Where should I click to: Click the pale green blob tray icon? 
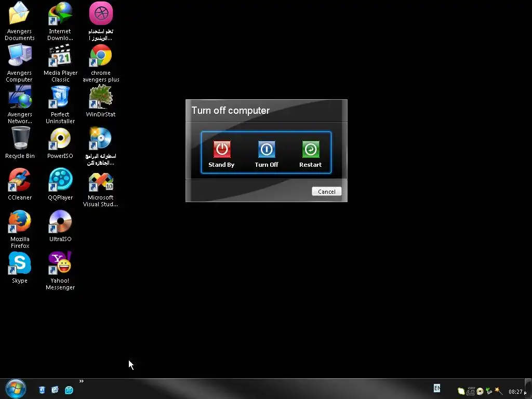[x=461, y=391]
